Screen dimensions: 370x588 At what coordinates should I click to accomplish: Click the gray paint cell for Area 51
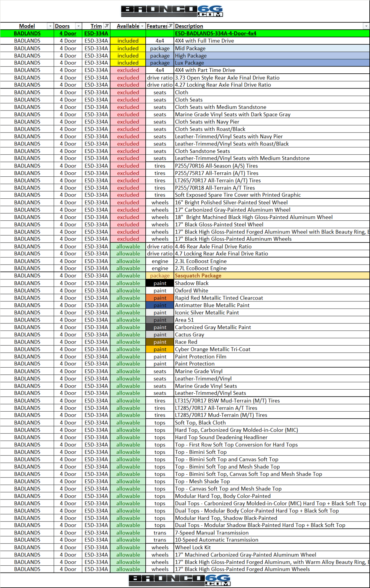tap(160, 320)
